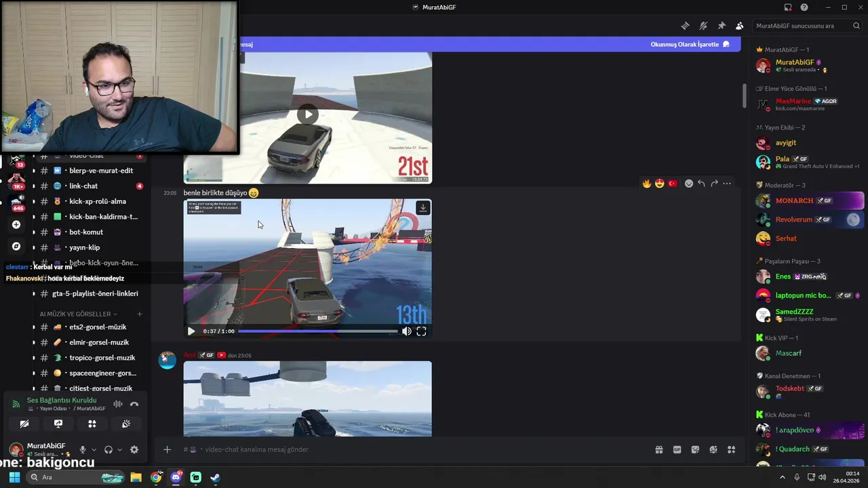The height and width of the screenshot is (488, 868).
Task: Open microphone input options chevron
Action: (x=94, y=449)
